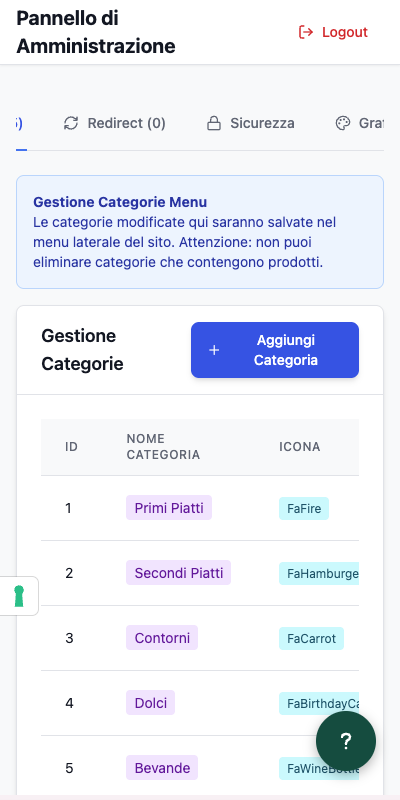Click the Dolci category label
The height and width of the screenshot is (800, 400).
pyautogui.click(x=151, y=703)
